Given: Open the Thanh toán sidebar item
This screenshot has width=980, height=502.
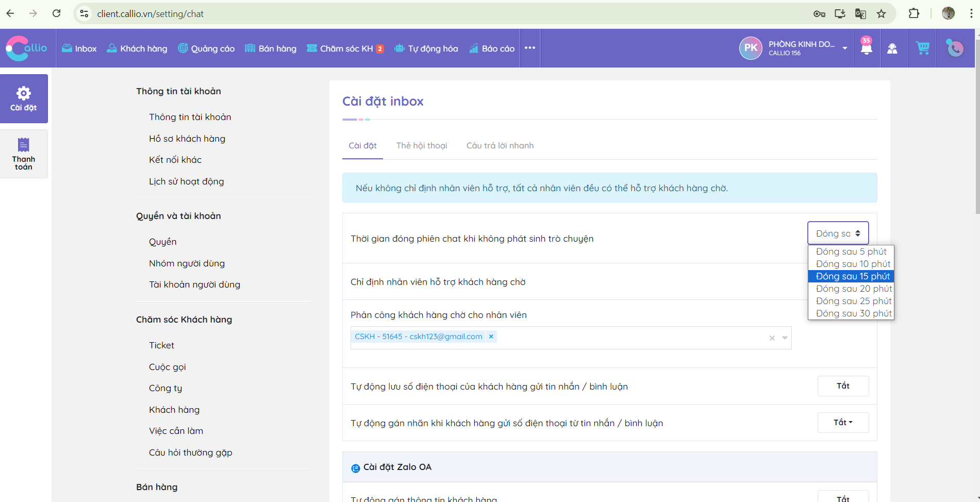Looking at the screenshot, I should tap(24, 154).
